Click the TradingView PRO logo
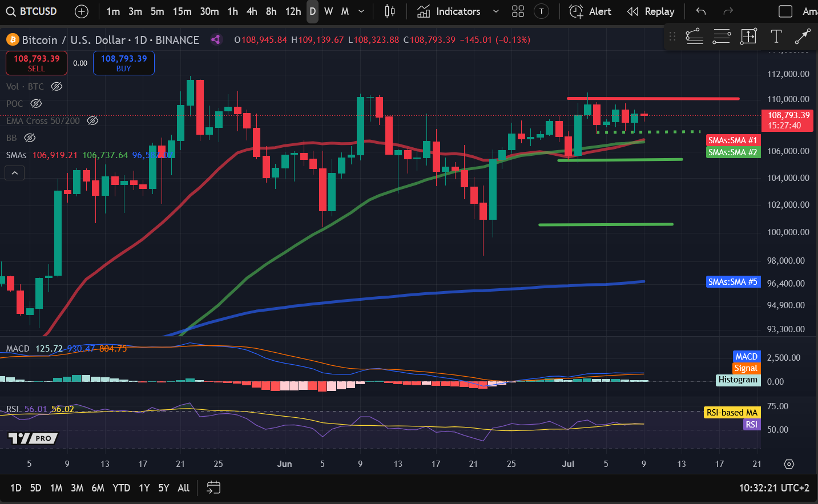This screenshot has height=504, width=818. point(33,438)
